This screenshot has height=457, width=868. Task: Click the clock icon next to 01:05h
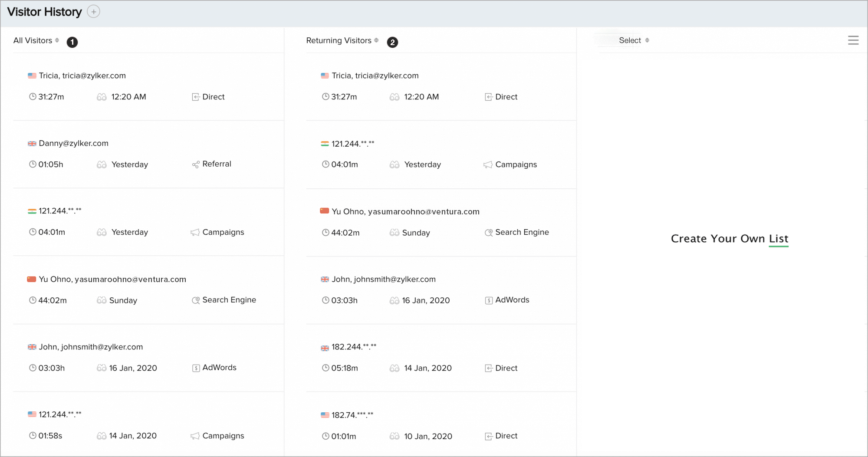pos(33,164)
